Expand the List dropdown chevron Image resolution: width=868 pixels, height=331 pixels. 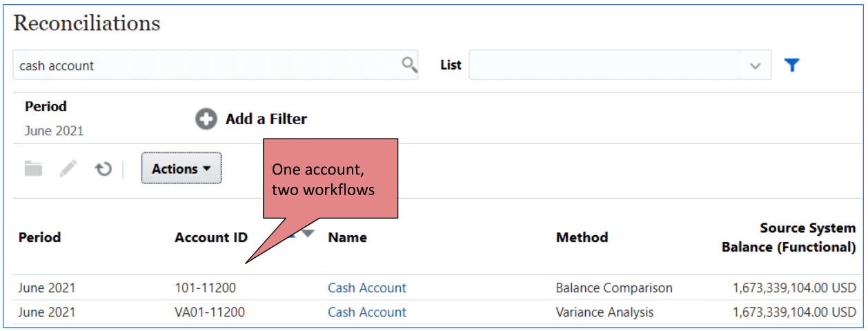756,66
